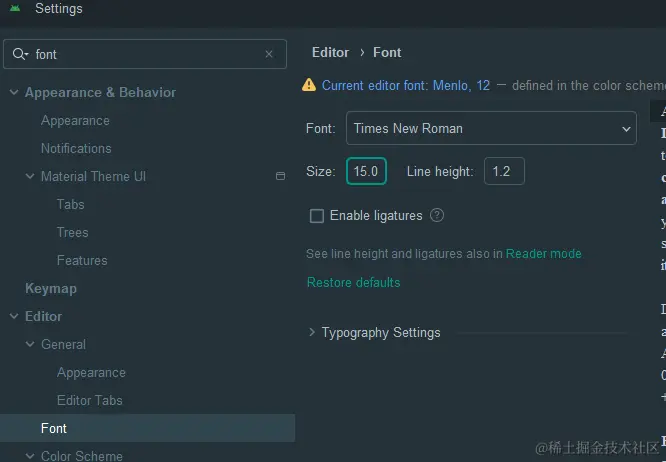Screen dimensions: 666x462
Task: Open Notifications settings
Action: (x=76, y=149)
